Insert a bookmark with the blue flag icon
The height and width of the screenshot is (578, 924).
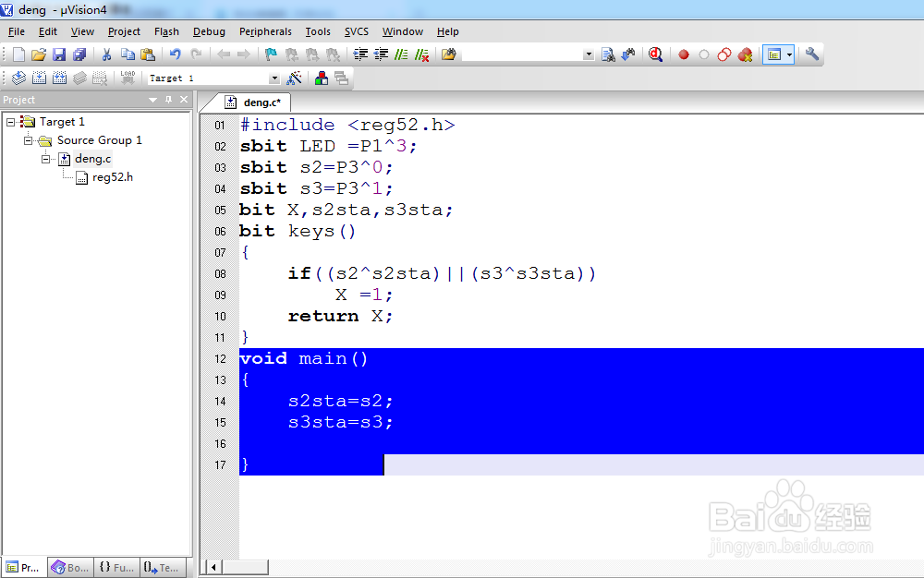click(271, 54)
